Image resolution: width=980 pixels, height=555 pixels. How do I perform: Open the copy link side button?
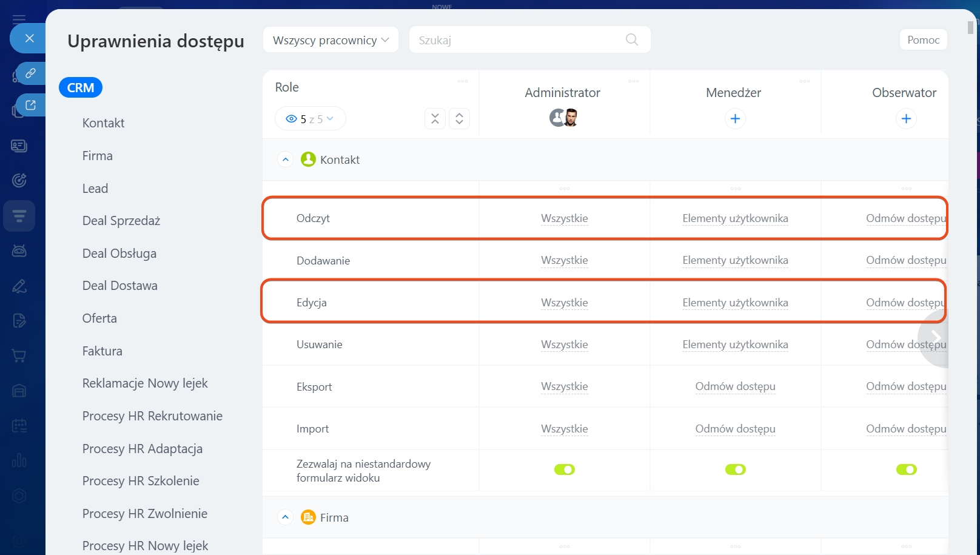pos(30,73)
